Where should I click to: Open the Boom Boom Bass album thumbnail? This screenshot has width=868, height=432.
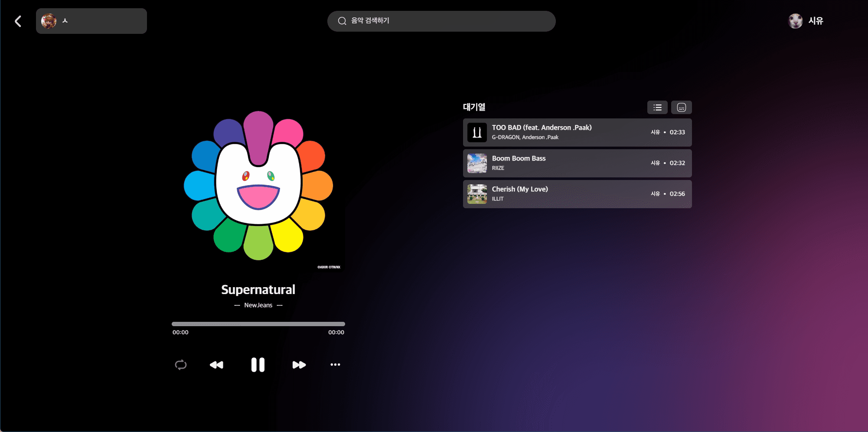(x=477, y=163)
